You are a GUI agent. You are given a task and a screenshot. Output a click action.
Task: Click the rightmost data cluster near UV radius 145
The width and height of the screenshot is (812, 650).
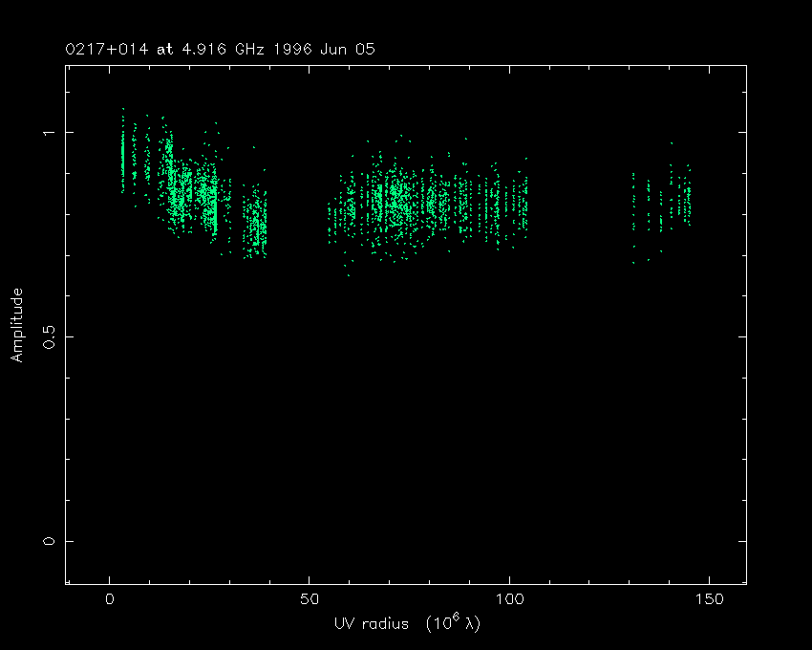click(x=687, y=201)
